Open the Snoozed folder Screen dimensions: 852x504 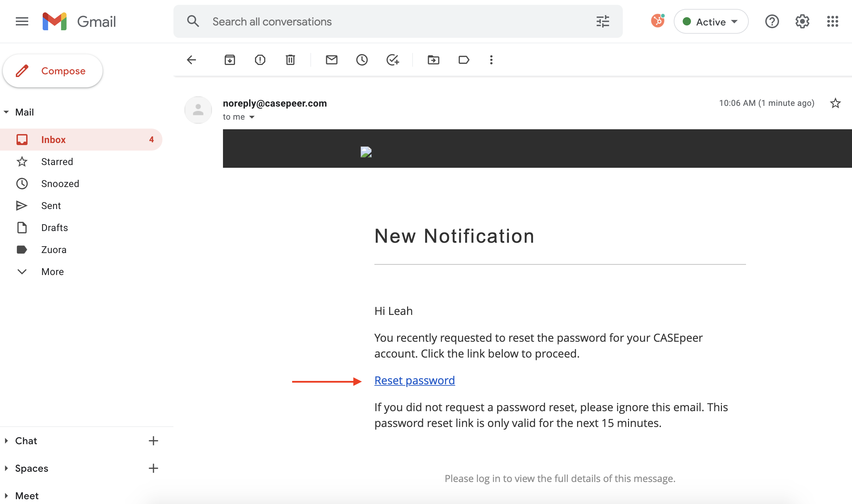[81, 184]
